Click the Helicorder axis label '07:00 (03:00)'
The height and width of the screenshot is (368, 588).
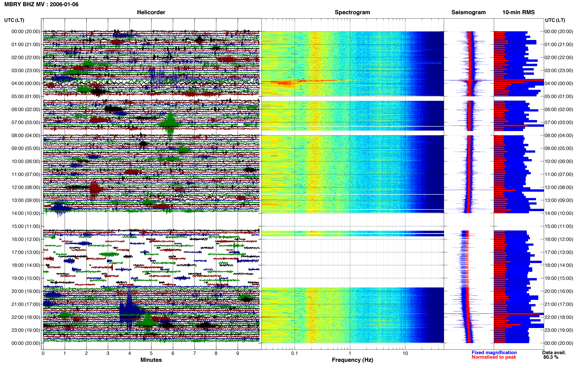click(x=26, y=122)
